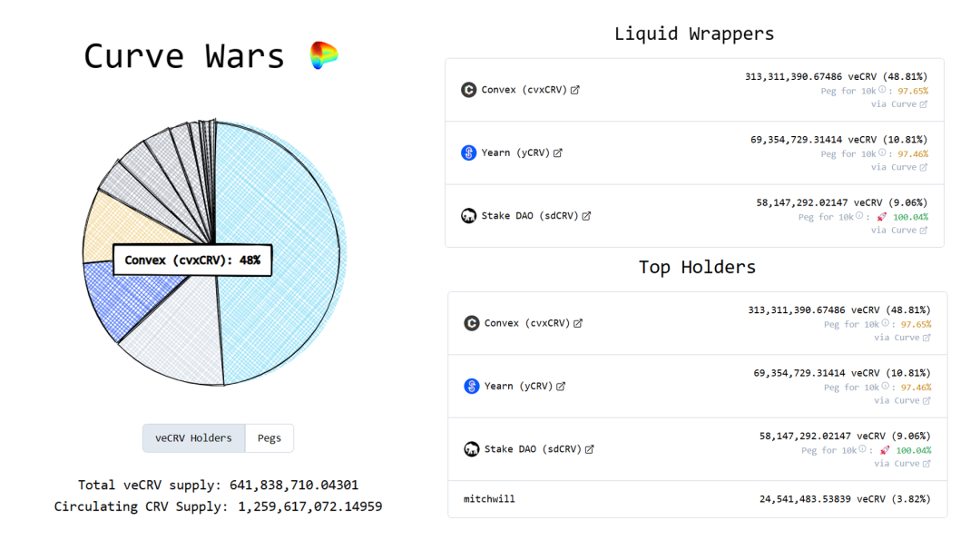
Task: Click the Stake DAO icon in Liquid Wrappers
Action: coord(468,216)
